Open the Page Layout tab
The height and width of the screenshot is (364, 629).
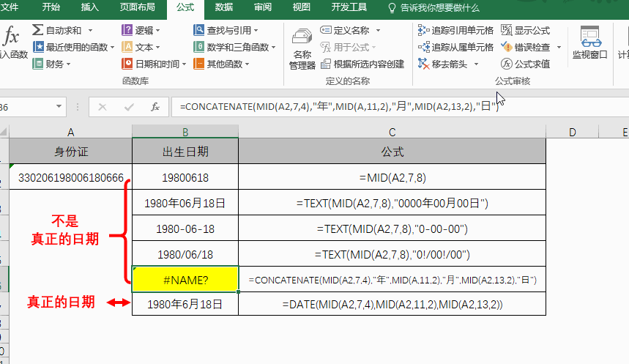(137, 8)
